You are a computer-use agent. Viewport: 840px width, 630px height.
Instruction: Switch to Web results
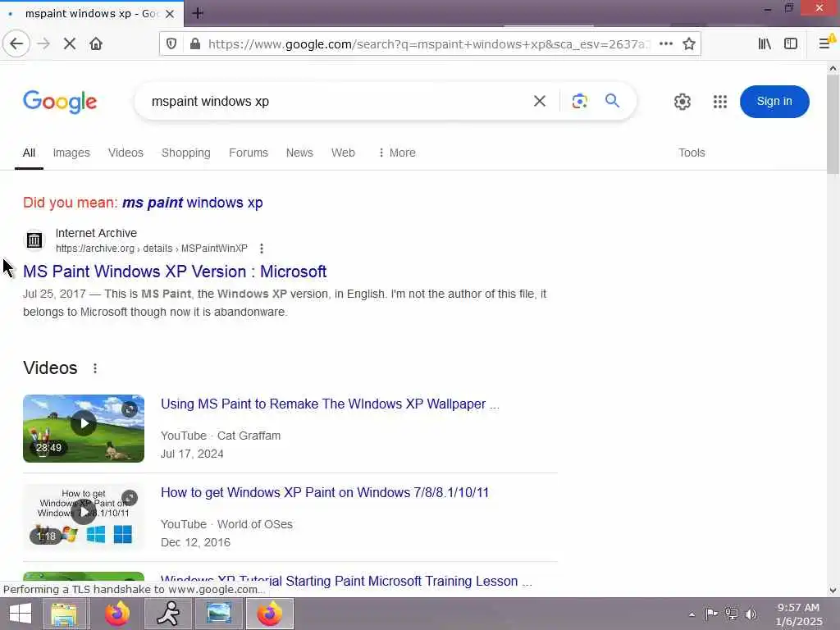point(343,153)
